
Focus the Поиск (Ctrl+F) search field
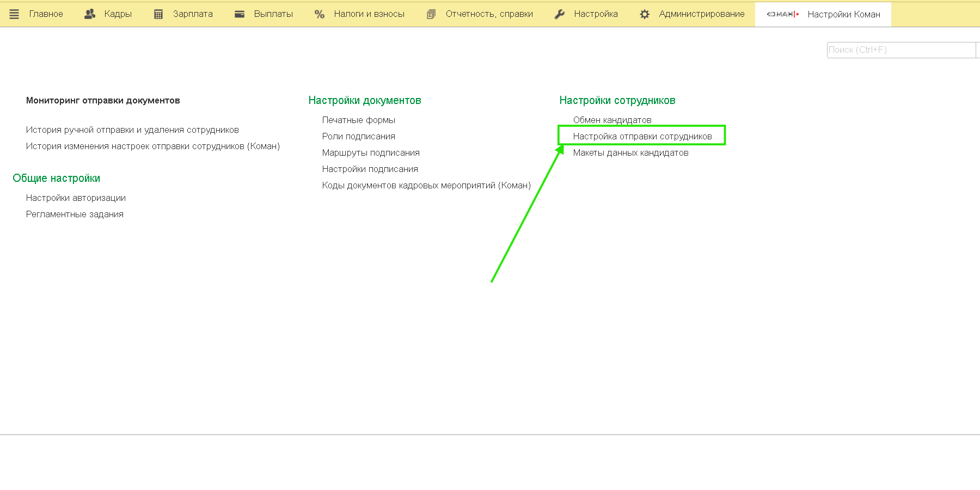[x=901, y=50]
